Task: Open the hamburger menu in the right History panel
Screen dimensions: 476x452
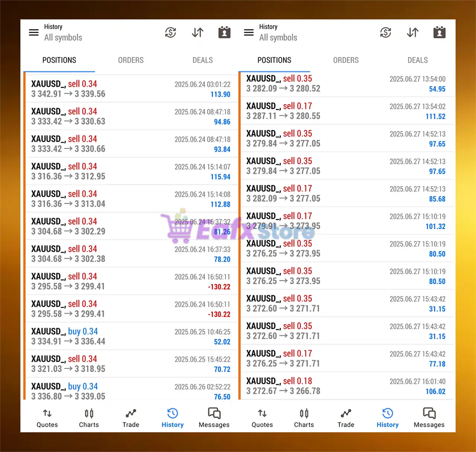Action: (249, 32)
